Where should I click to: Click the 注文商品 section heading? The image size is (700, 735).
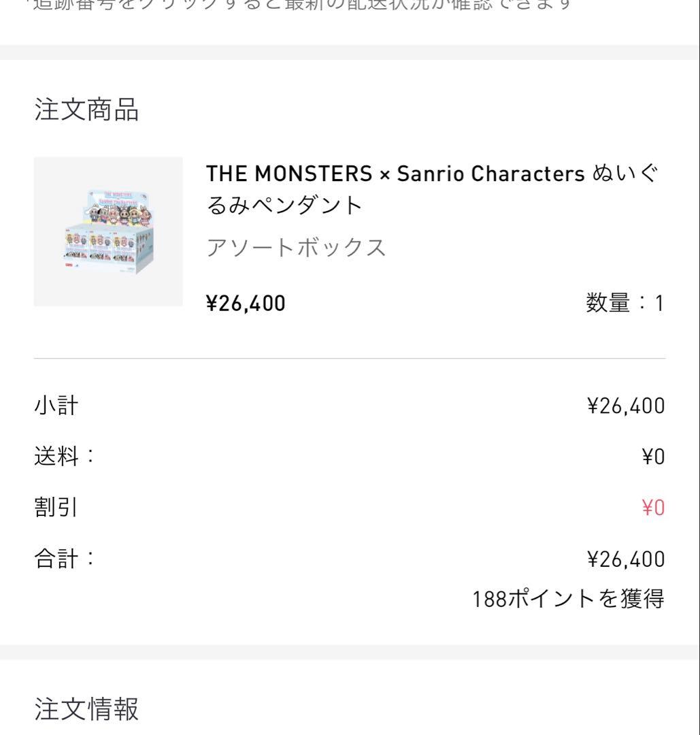86,110
